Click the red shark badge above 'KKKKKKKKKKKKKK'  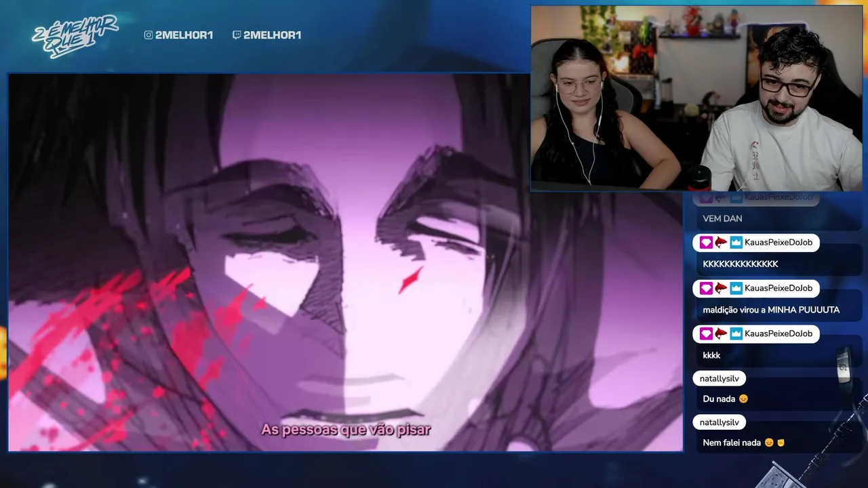coord(721,243)
